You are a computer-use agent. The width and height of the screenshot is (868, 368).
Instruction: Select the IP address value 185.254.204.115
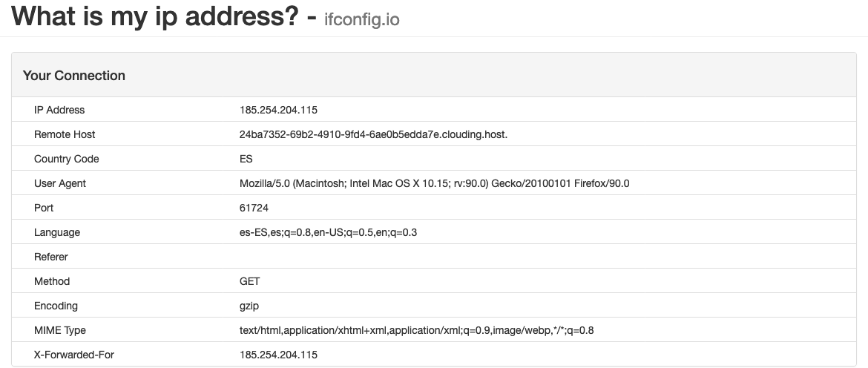(278, 110)
